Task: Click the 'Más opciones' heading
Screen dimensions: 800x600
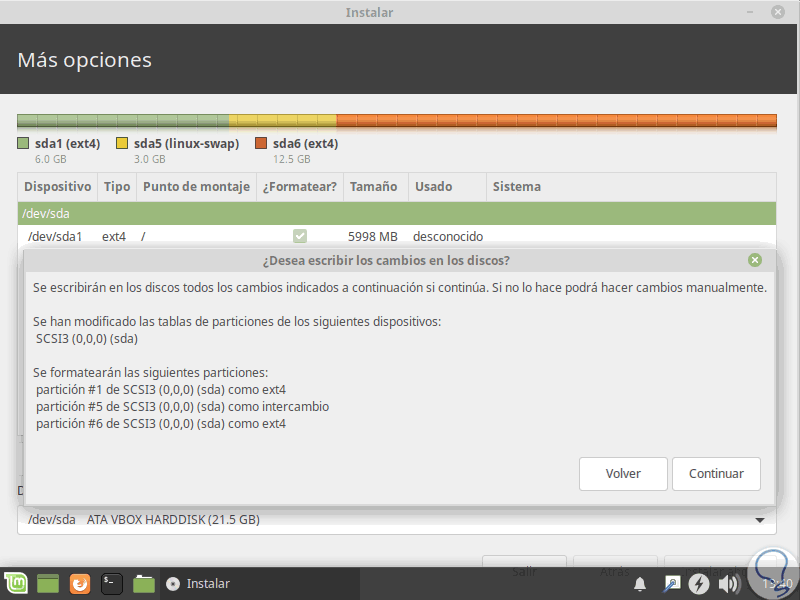Action: click(85, 60)
